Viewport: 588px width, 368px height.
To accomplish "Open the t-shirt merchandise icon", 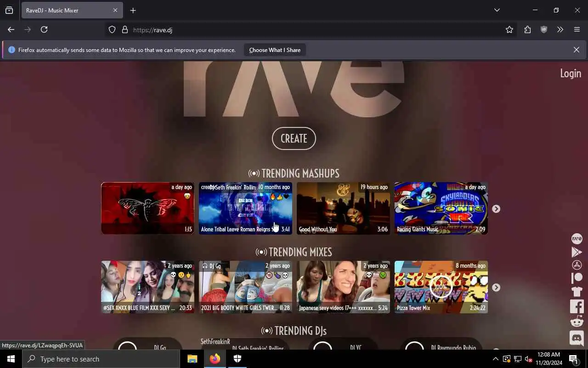I will point(577,291).
